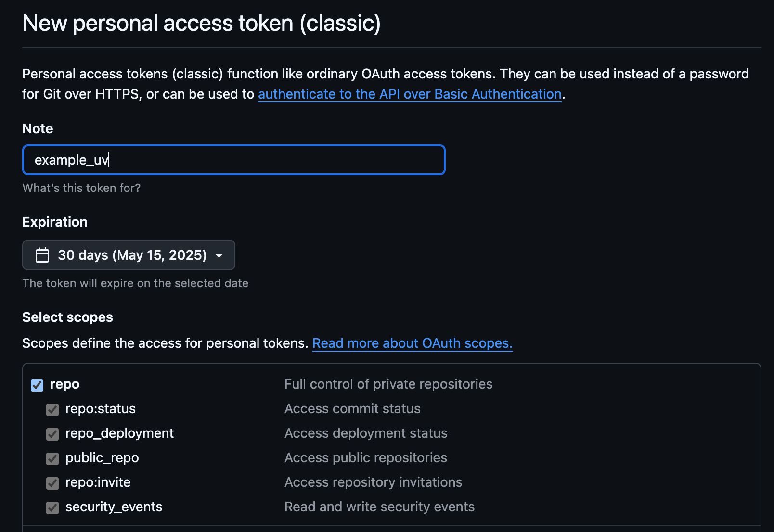Click the caret arrow next to expiration date
774x532 pixels.
click(x=219, y=255)
